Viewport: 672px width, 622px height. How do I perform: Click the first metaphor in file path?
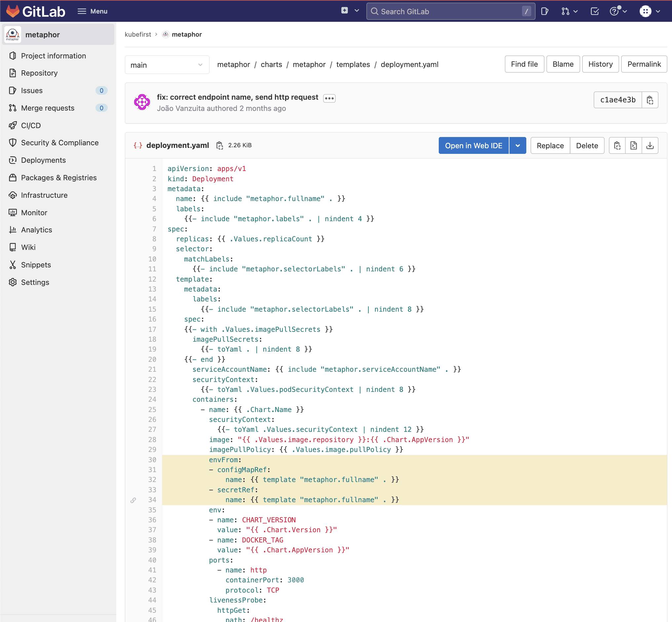(x=234, y=65)
